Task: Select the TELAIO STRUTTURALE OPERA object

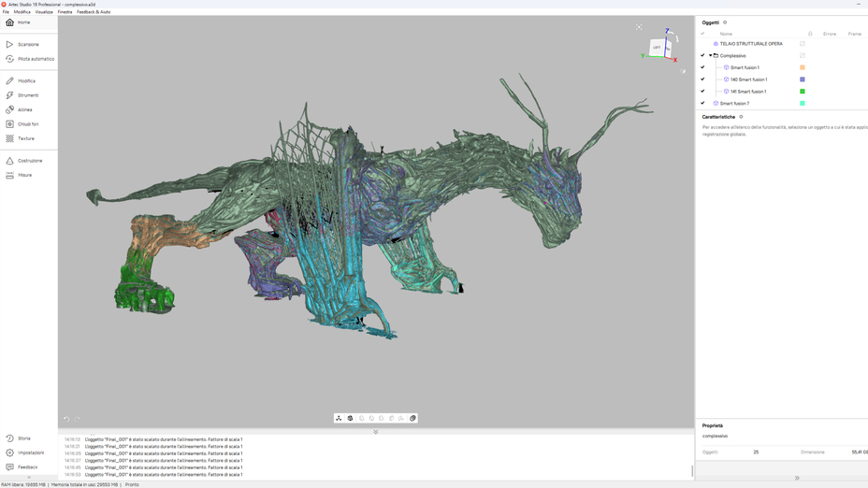Action: pyautogui.click(x=751, y=44)
